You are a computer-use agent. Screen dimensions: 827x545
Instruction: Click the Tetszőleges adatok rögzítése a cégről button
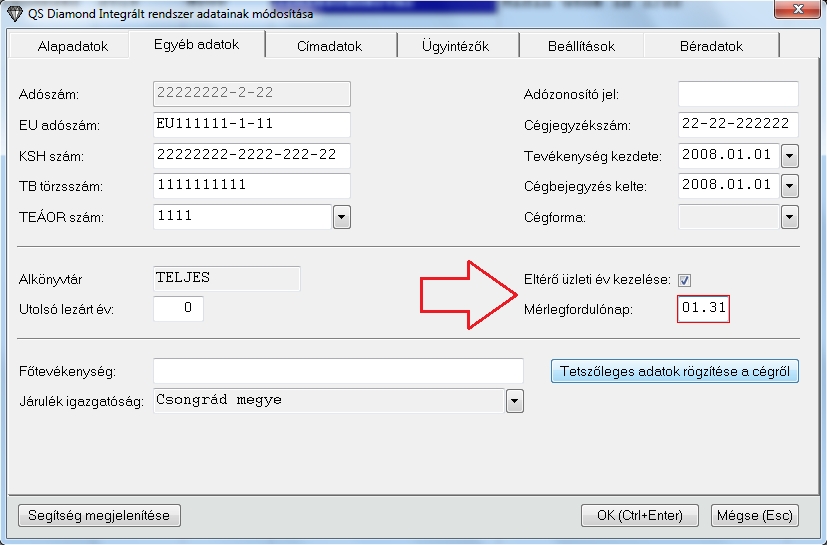[674, 371]
